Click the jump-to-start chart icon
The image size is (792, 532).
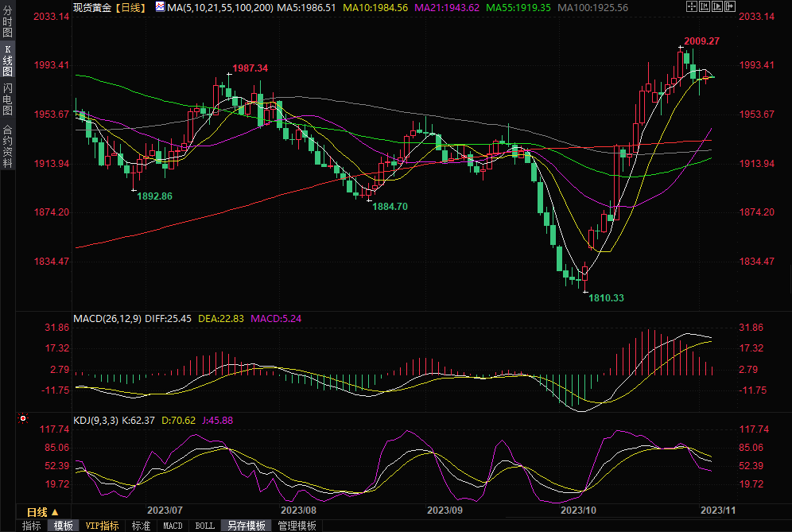tap(704, 7)
